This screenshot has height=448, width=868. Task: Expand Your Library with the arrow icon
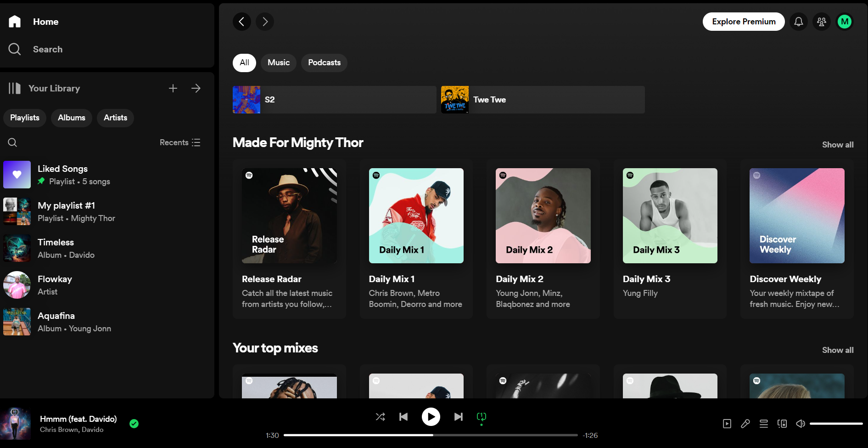click(196, 88)
